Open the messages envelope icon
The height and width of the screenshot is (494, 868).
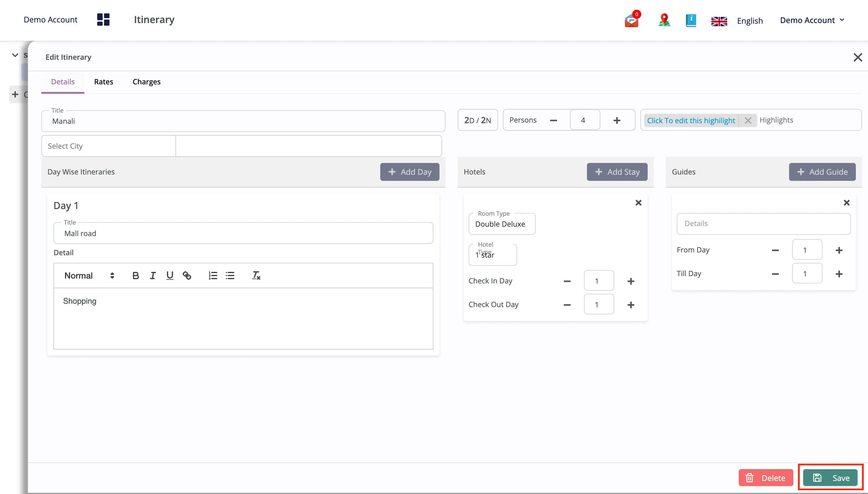pos(632,20)
